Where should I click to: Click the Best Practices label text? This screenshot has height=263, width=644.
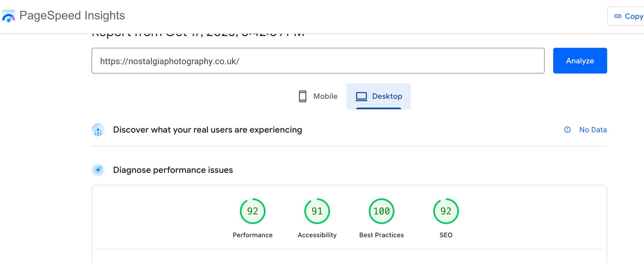coord(381,235)
